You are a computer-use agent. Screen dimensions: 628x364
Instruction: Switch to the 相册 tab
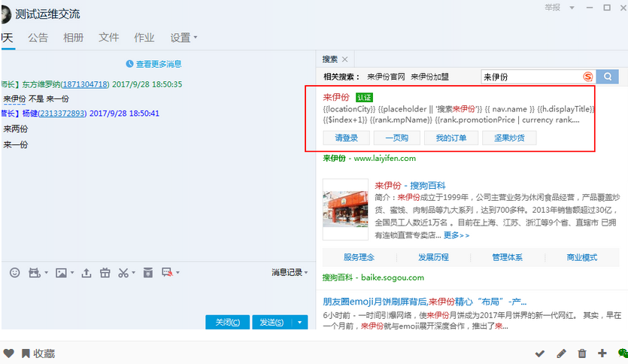point(73,38)
